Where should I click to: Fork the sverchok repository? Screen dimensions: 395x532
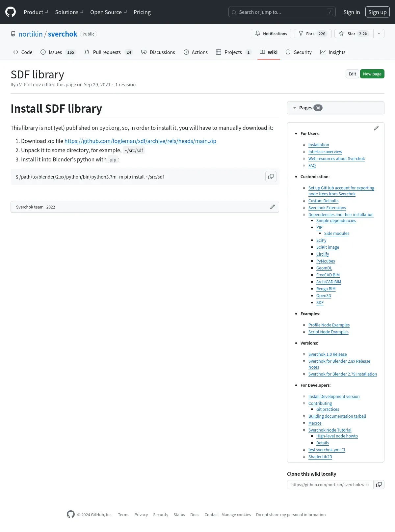[x=313, y=34]
